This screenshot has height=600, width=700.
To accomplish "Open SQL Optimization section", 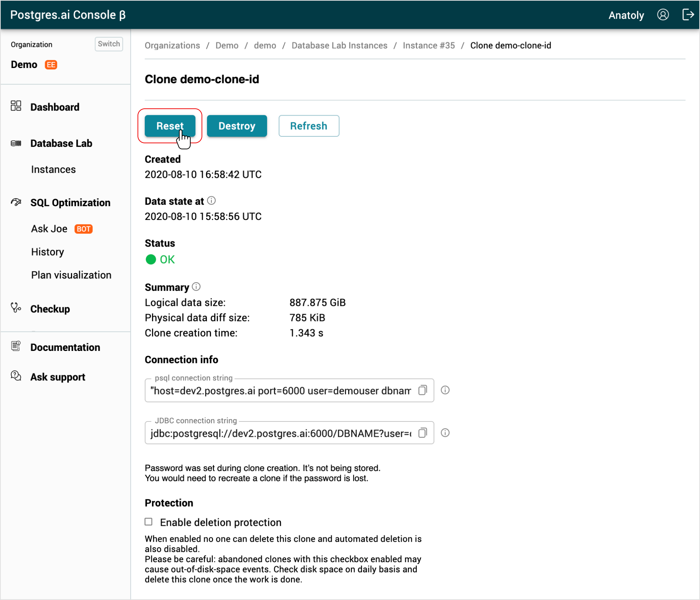I will [70, 203].
